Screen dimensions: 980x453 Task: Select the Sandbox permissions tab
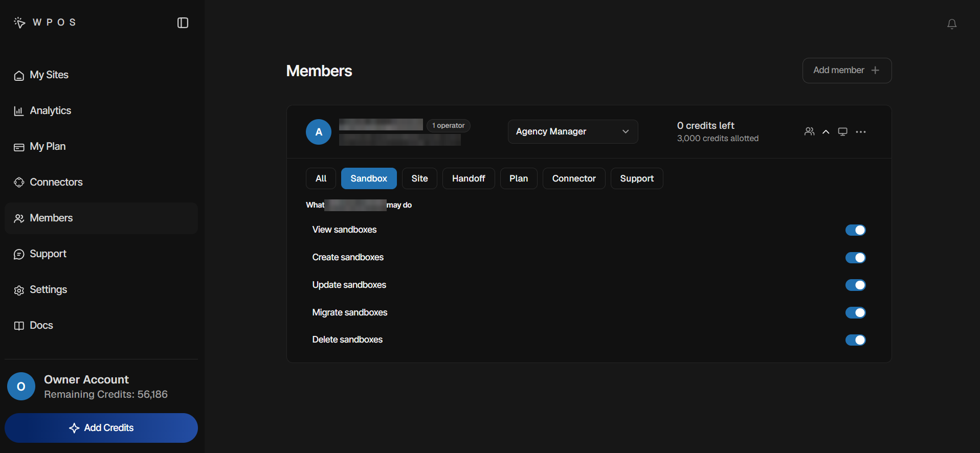pos(369,178)
